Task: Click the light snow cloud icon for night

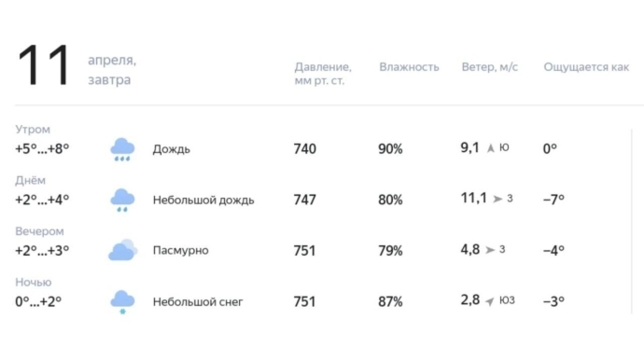Action: [122, 302]
